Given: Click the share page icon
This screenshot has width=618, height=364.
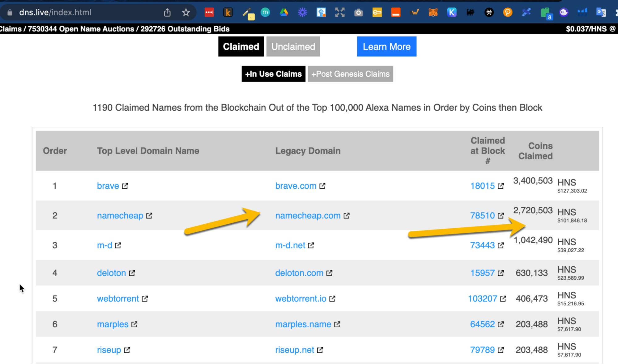Looking at the screenshot, I should [167, 12].
